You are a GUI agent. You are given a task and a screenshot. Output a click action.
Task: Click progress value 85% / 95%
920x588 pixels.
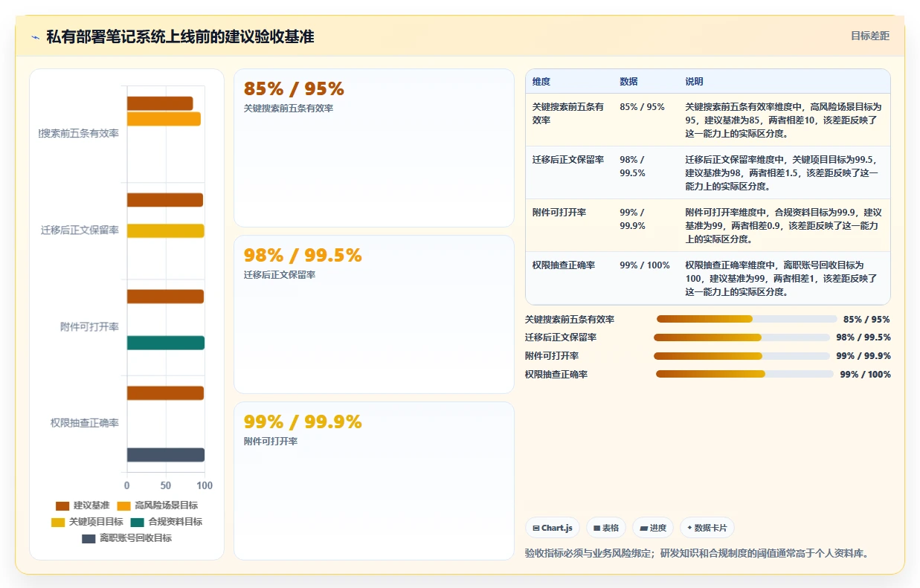coord(866,320)
